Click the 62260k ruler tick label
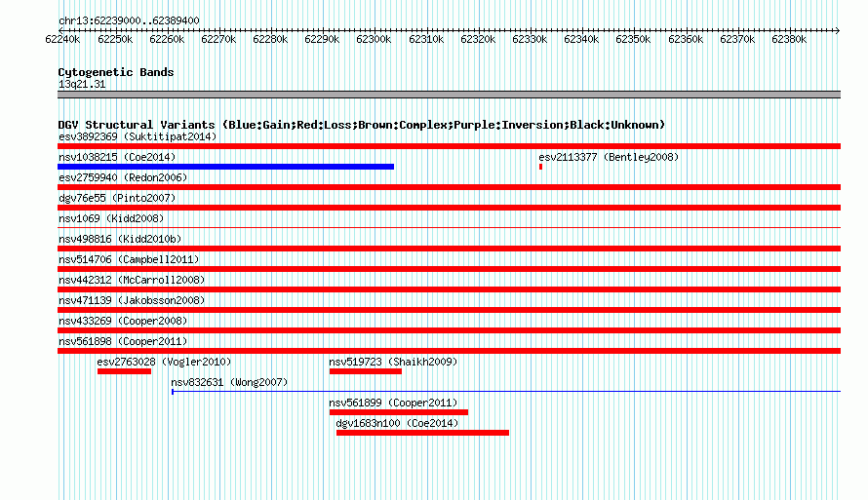The height and width of the screenshot is (500, 868). [167, 39]
